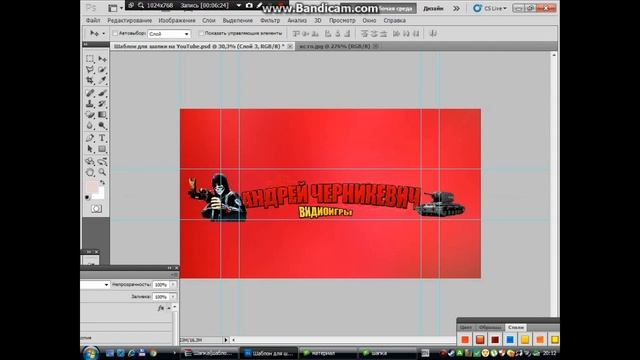Open status bar info arrow menu

(x=226, y=340)
